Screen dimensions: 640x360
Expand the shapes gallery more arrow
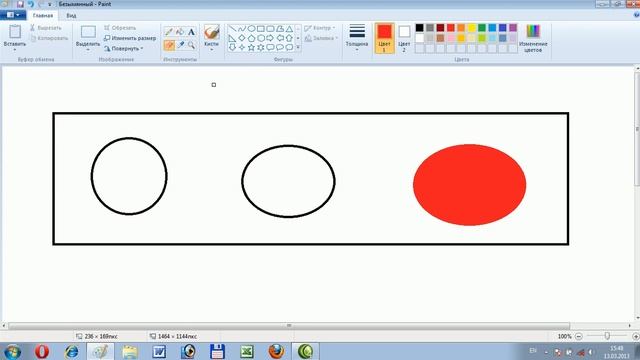[298, 47]
